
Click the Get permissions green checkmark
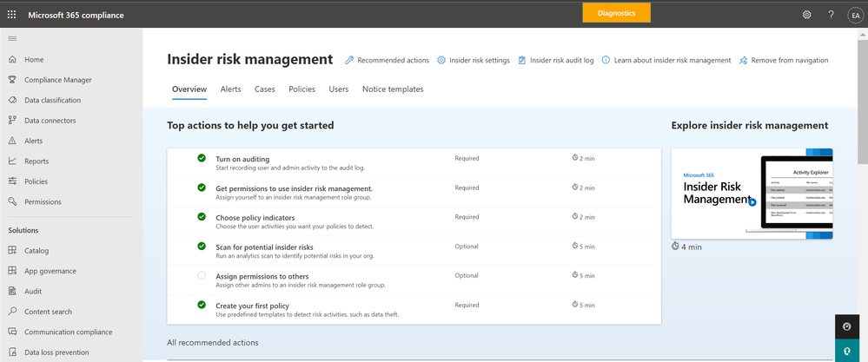coord(202,188)
